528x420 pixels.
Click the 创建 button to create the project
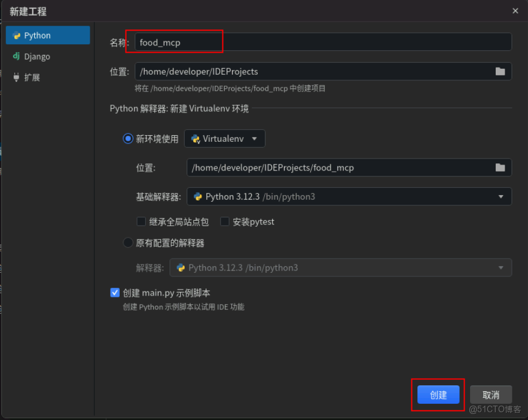point(438,395)
